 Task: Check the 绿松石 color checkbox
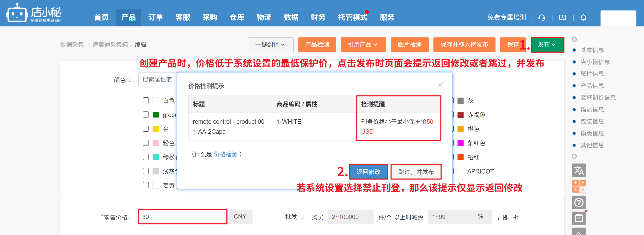[146, 157]
